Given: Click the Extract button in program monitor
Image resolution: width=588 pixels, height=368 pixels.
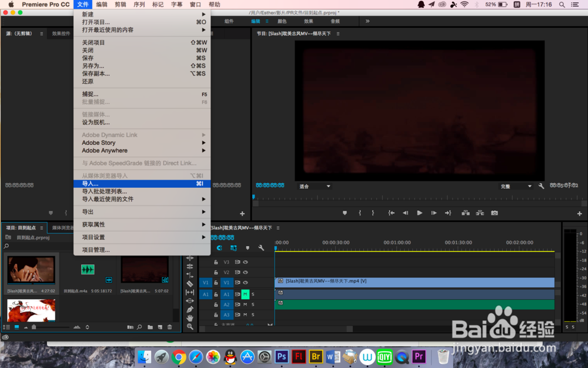Looking at the screenshot, I should (x=480, y=213).
